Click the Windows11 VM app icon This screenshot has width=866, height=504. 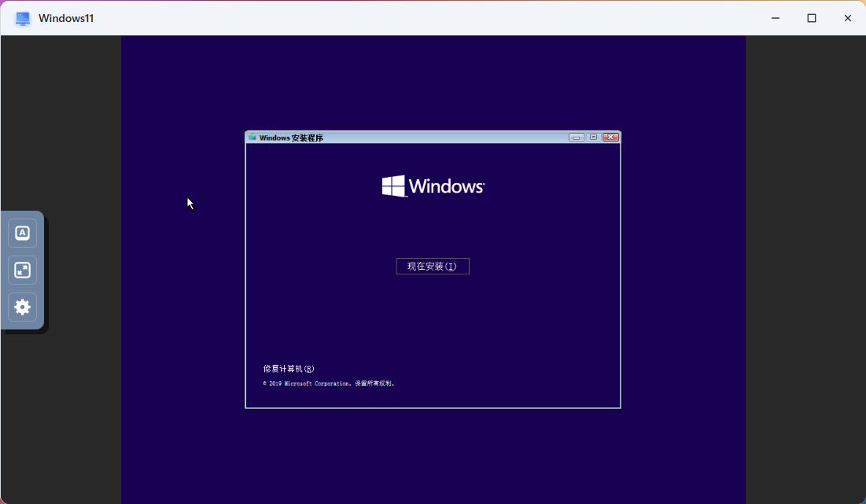22,18
